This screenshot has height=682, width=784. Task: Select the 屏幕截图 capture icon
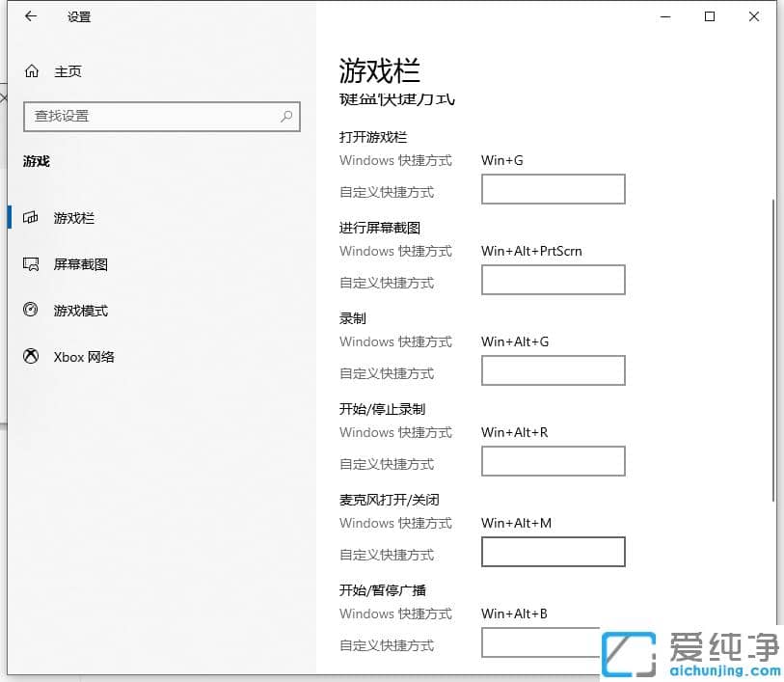pyautogui.click(x=31, y=263)
